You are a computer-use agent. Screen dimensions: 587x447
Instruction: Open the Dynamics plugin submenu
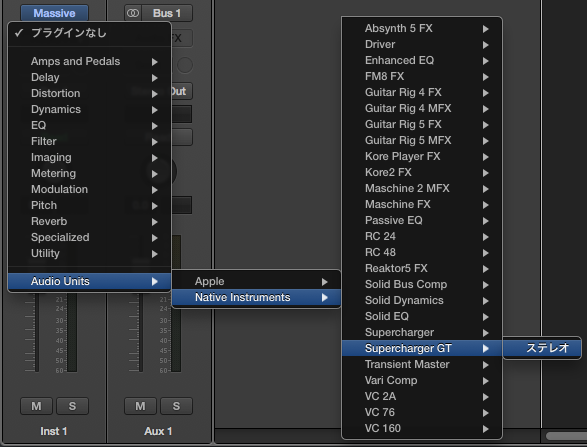(89, 109)
